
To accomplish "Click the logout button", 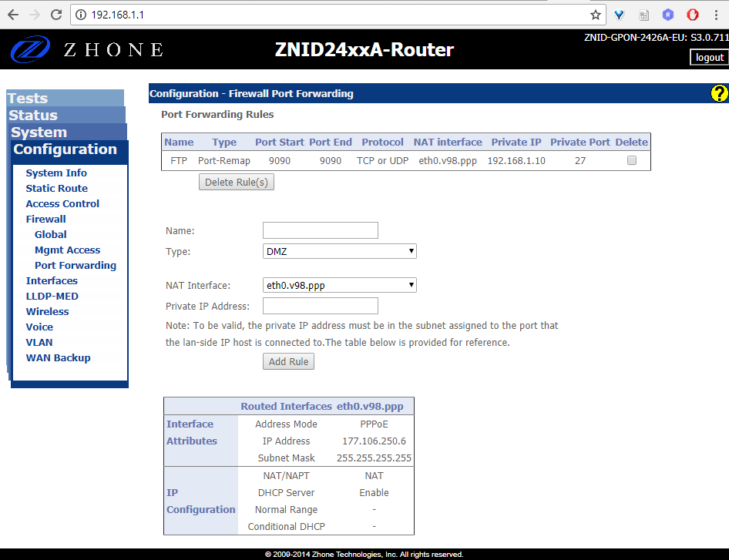I will tap(709, 58).
